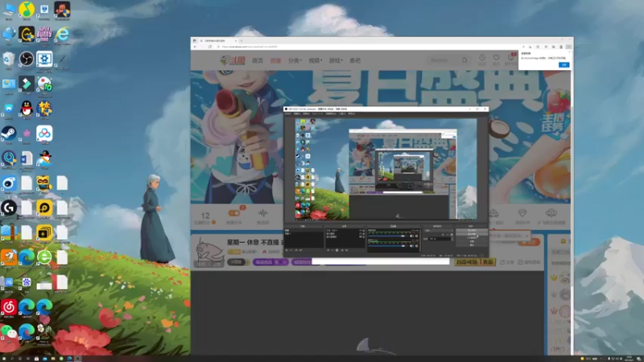Open the OBS scene transition dropdown
The width and height of the screenshot is (644, 362).
439,231
